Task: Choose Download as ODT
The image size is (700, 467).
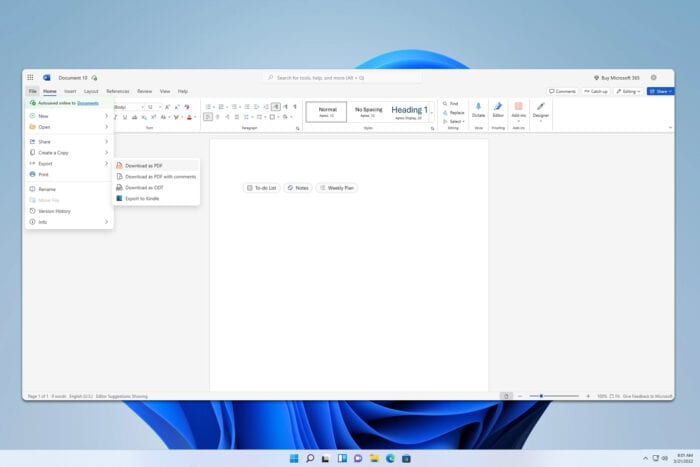Action: point(155,188)
